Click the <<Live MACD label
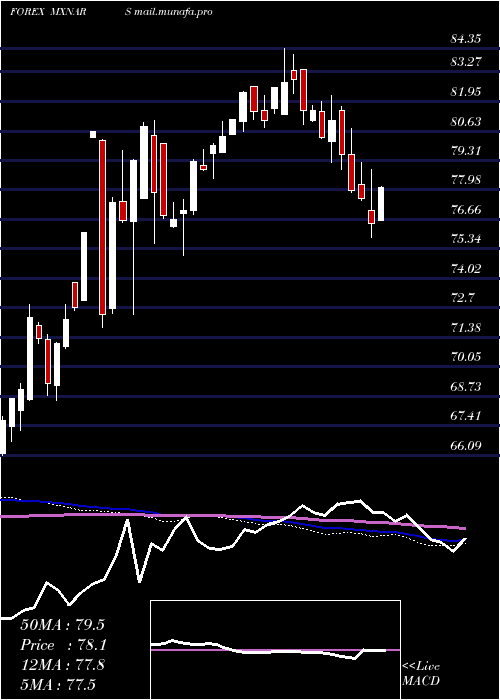Screen dimensions: 500x700 (421, 673)
